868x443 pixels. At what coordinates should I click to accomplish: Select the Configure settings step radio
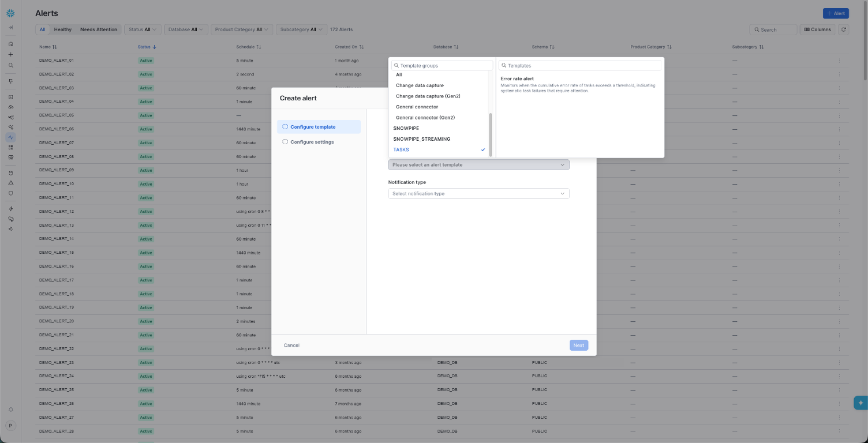point(285,142)
